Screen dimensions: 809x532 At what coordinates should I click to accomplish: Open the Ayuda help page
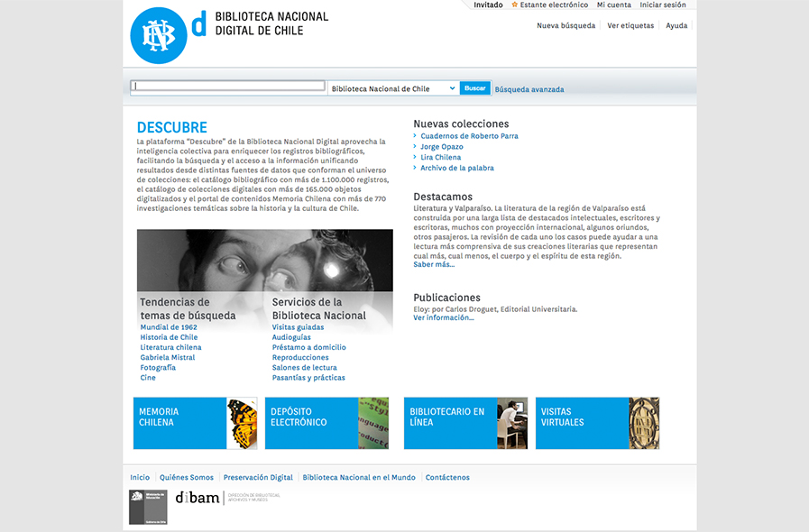click(x=676, y=25)
